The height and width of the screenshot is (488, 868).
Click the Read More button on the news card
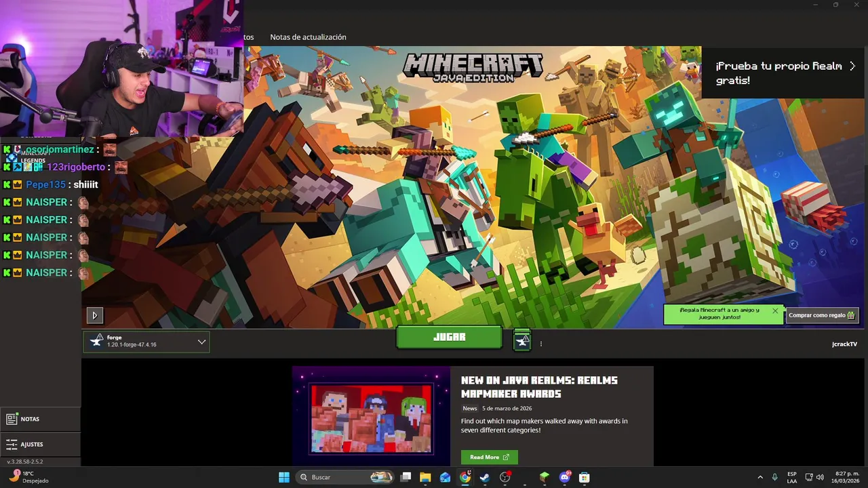click(x=490, y=457)
